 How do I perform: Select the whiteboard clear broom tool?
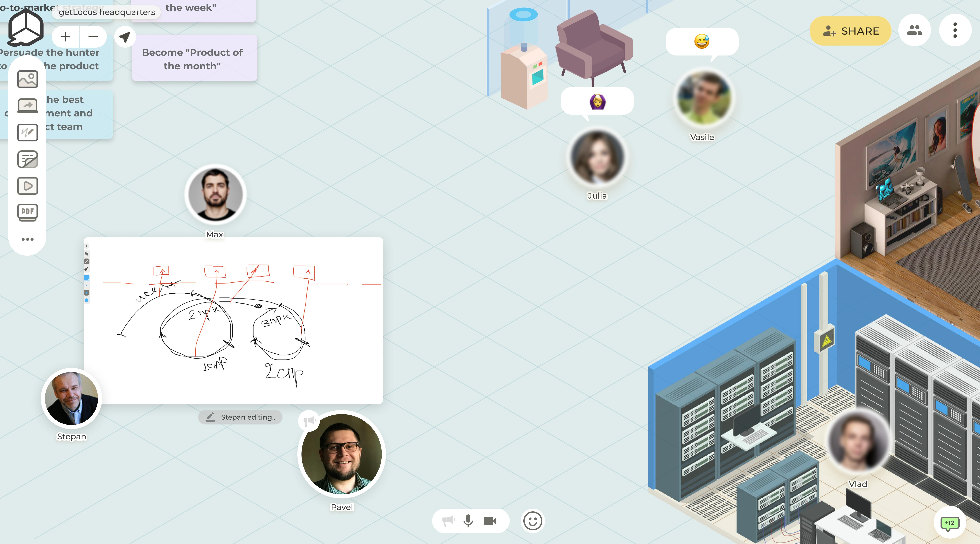(x=86, y=269)
